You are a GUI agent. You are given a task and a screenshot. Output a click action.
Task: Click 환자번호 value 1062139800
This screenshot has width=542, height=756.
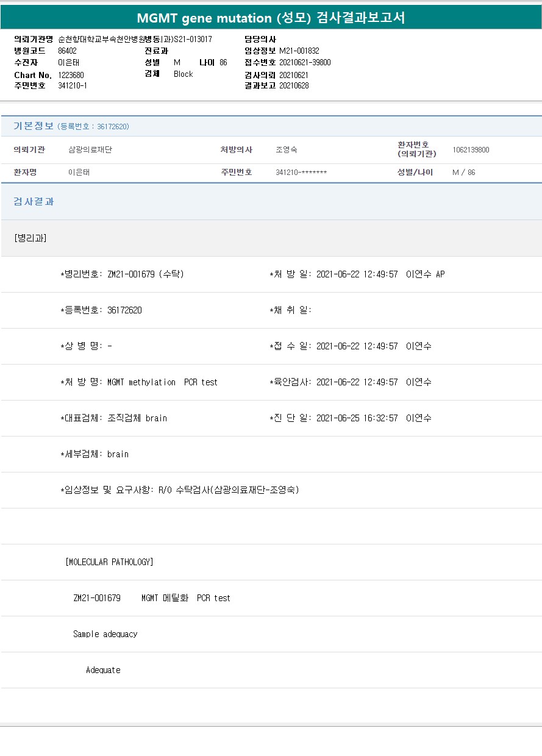click(x=471, y=150)
